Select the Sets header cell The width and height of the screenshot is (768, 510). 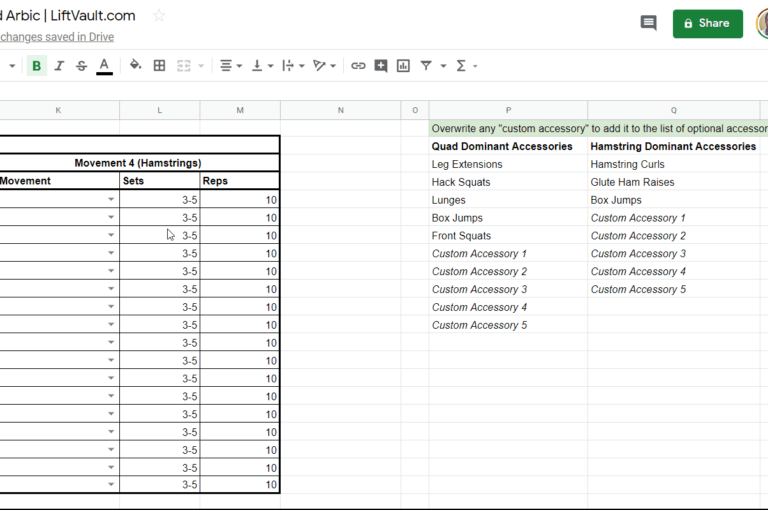click(x=160, y=181)
